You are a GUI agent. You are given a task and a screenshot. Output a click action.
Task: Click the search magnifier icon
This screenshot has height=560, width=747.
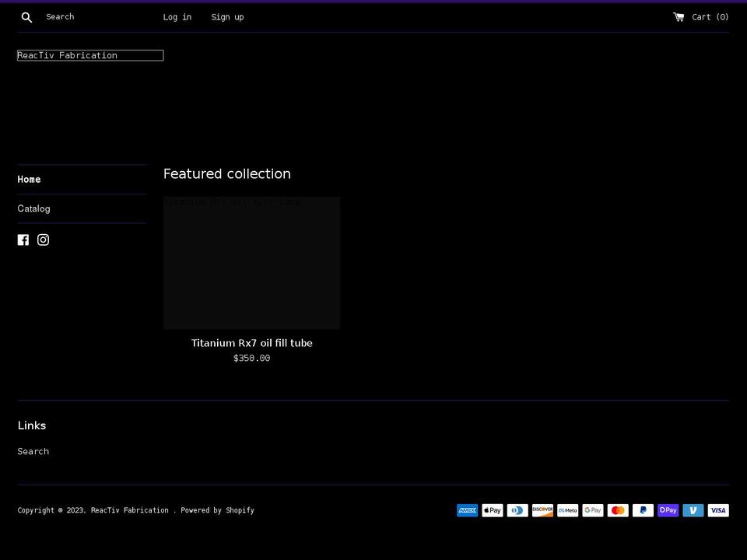[26, 16]
